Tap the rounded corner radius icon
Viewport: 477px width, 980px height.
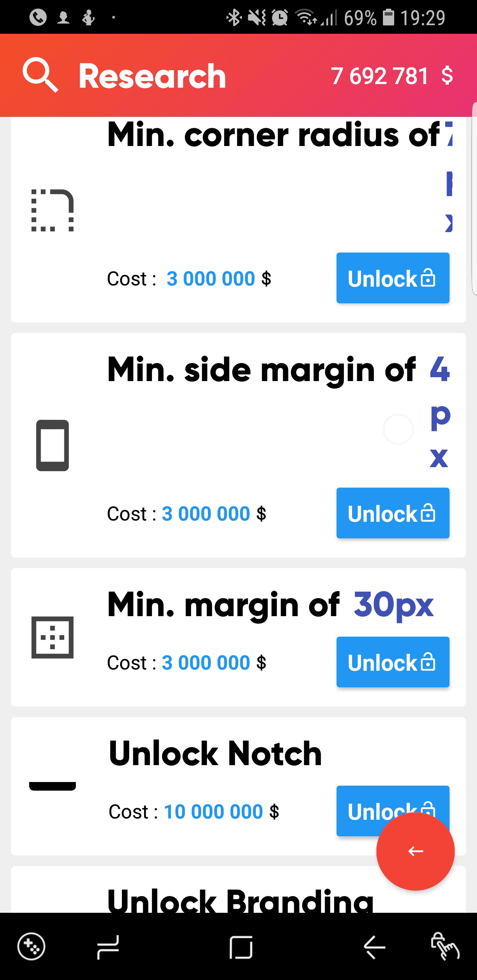[x=52, y=210]
